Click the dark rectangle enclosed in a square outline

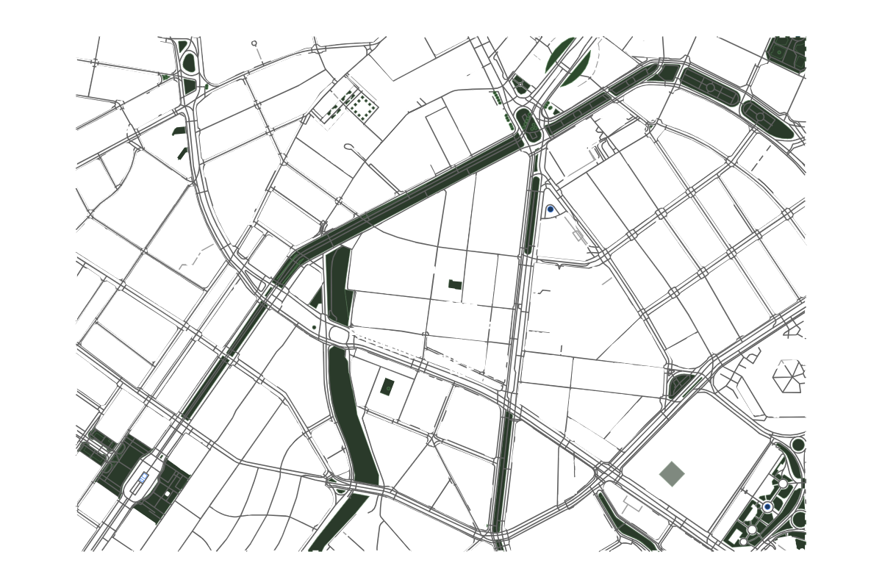pyautogui.click(x=387, y=387)
